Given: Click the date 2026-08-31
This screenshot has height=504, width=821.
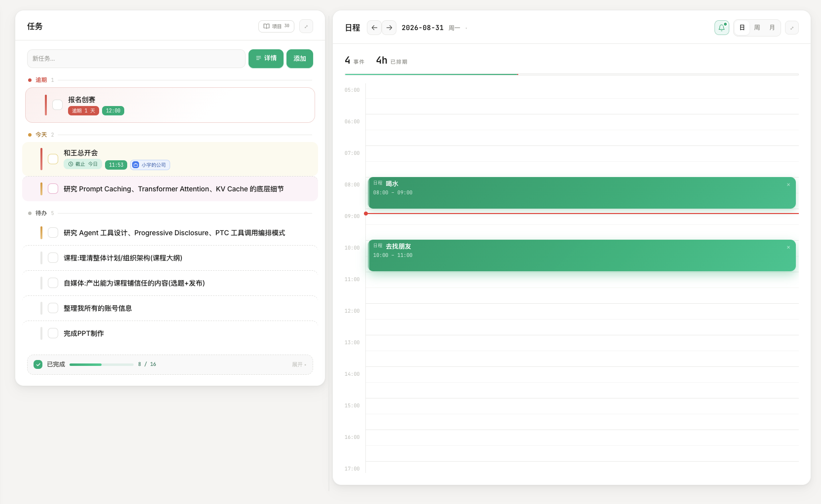Looking at the screenshot, I should point(423,28).
